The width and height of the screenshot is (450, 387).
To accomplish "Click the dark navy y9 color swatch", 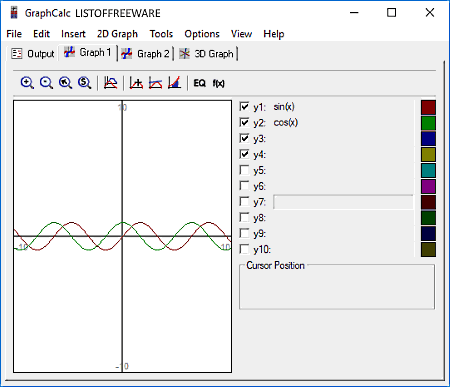I will click(428, 234).
